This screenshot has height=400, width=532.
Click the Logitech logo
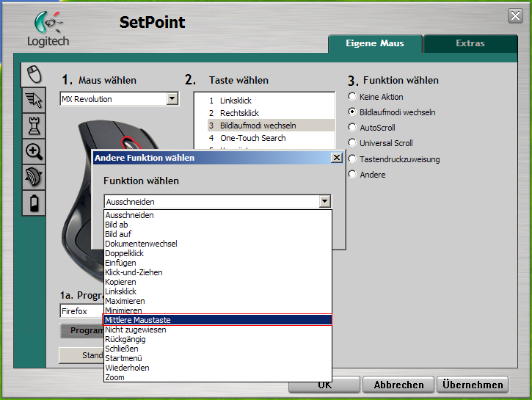click(48, 29)
